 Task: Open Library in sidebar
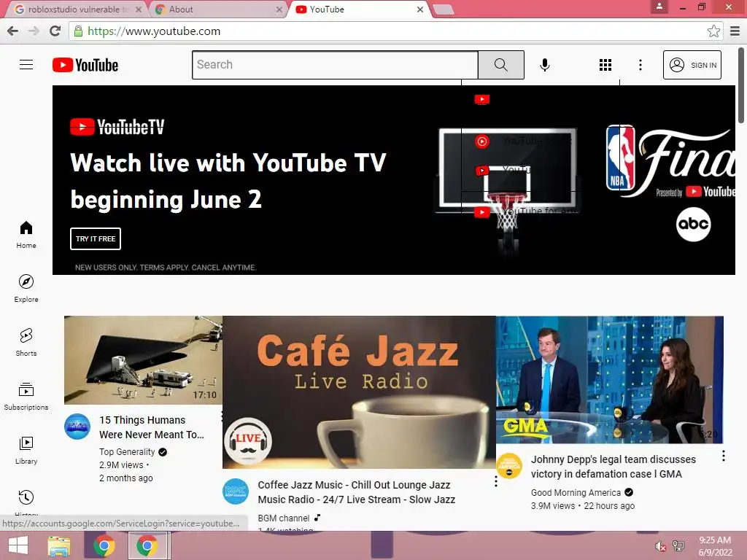[x=26, y=451]
